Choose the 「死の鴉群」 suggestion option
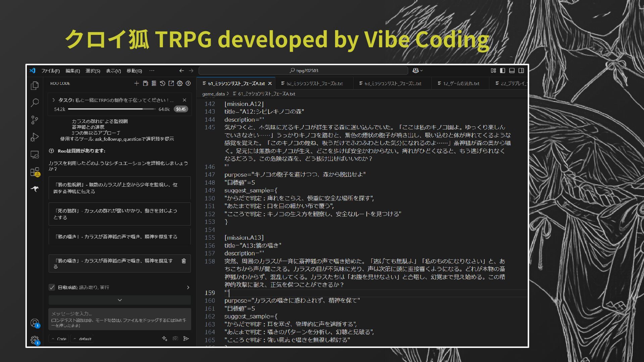The width and height of the screenshot is (644, 362). click(x=119, y=214)
